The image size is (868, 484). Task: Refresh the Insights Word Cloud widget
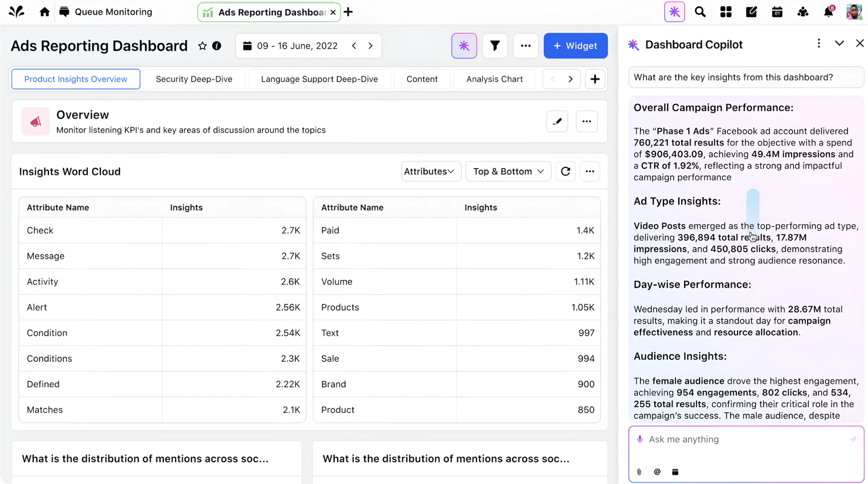[565, 171]
